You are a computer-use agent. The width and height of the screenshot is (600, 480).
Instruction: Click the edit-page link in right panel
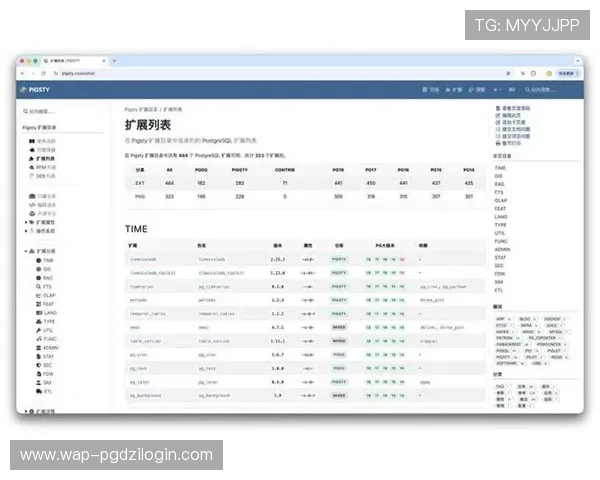[508, 115]
